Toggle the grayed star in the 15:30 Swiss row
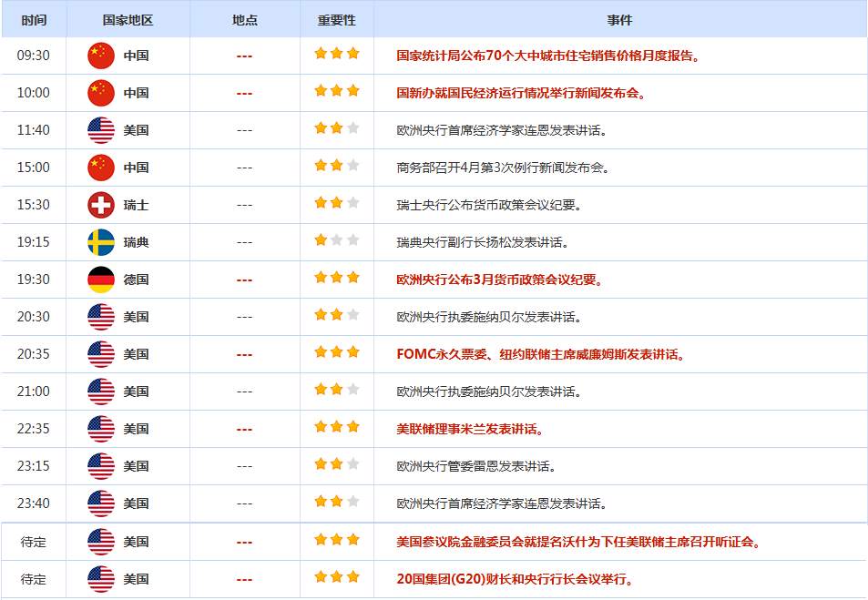Image resolution: width=868 pixels, height=600 pixels. tap(354, 203)
